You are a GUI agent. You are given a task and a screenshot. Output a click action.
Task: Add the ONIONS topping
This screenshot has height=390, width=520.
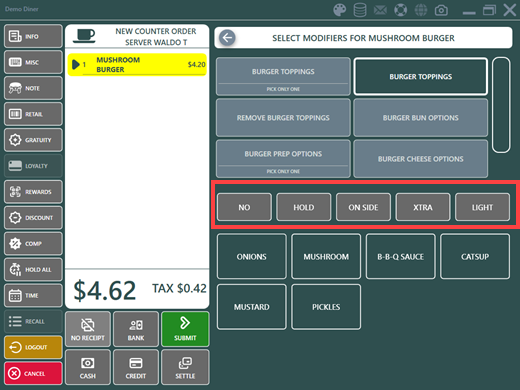252,256
